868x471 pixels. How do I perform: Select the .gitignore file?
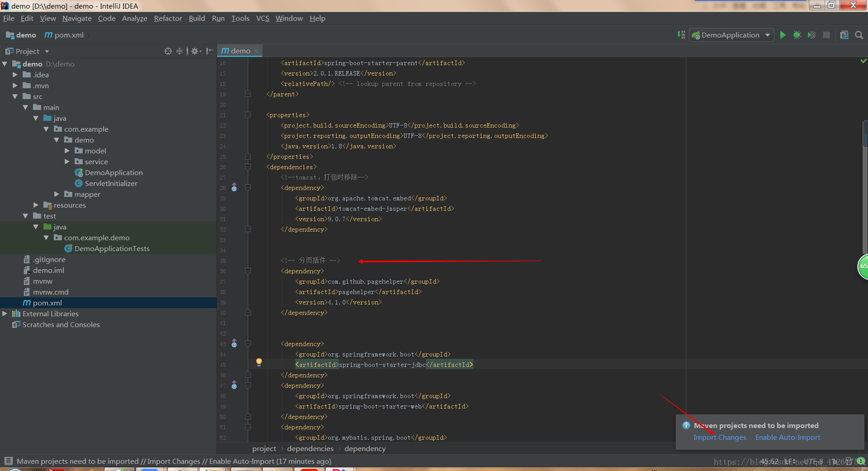click(44, 259)
